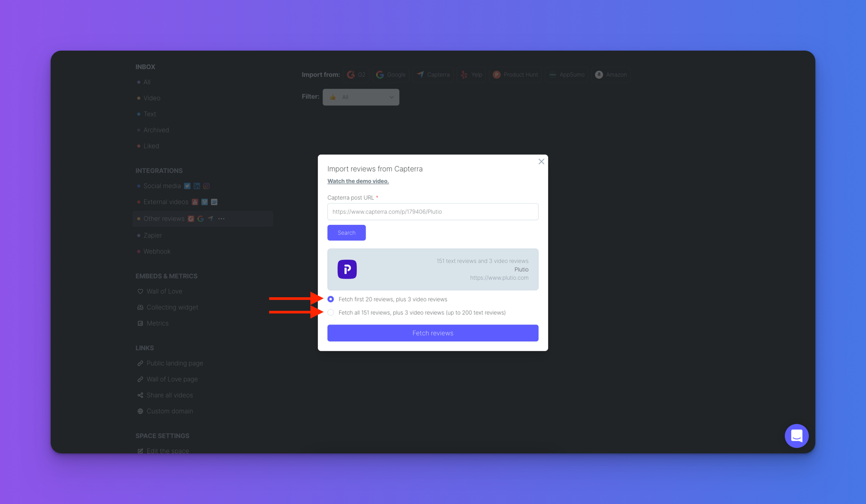The image size is (866, 504).
Task: Open the Public landing page link
Action: pyautogui.click(x=175, y=363)
